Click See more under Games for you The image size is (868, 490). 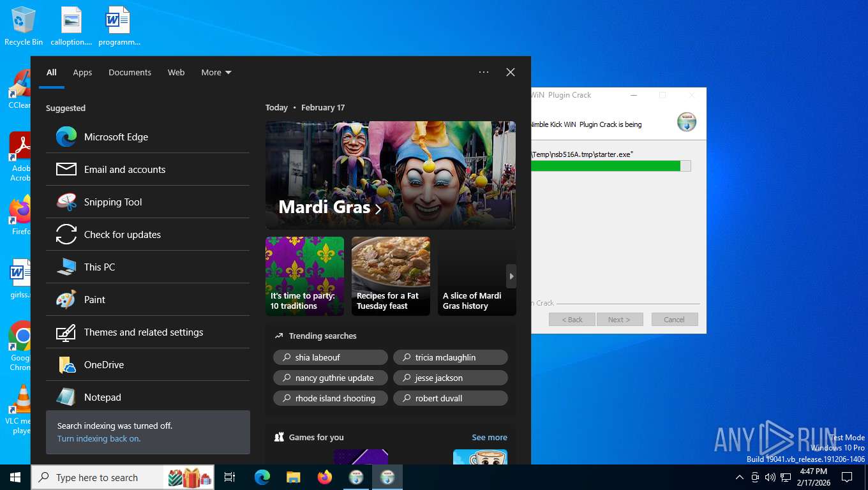click(490, 437)
